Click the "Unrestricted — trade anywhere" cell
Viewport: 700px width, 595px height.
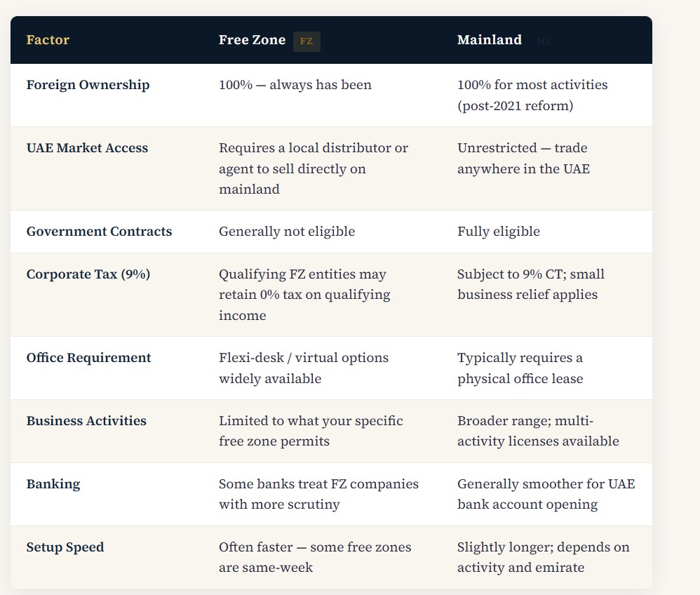pos(523,159)
